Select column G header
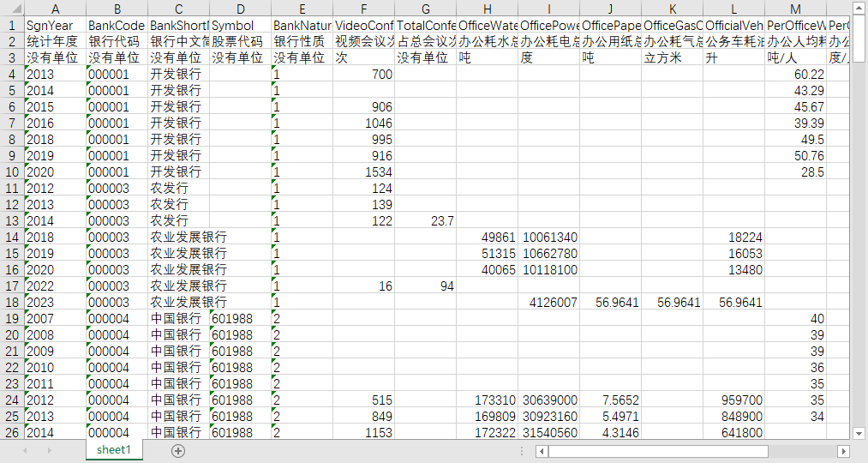 click(x=426, y=9)
